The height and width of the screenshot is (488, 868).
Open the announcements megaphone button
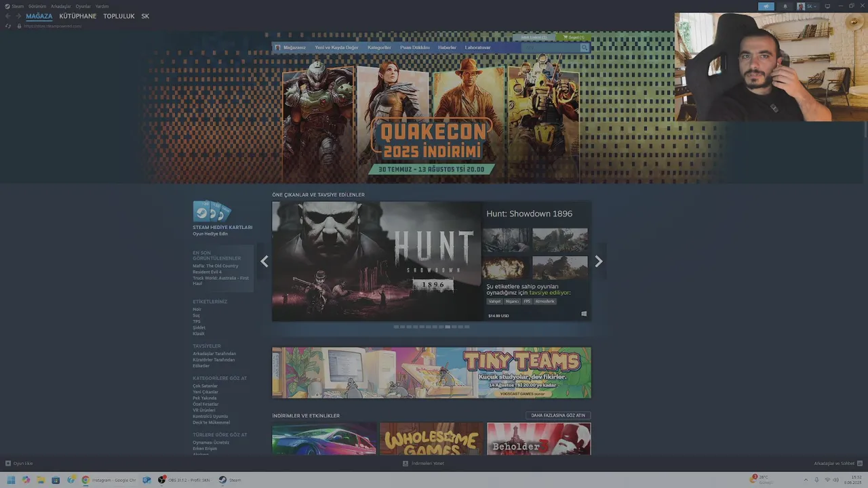[766, 6]
